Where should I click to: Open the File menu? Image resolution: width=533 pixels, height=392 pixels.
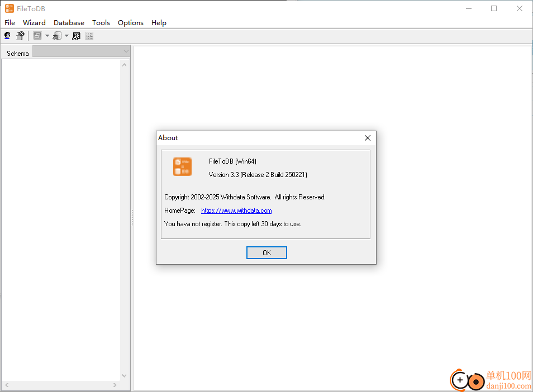pyautogui.click(x=9, y=23)
